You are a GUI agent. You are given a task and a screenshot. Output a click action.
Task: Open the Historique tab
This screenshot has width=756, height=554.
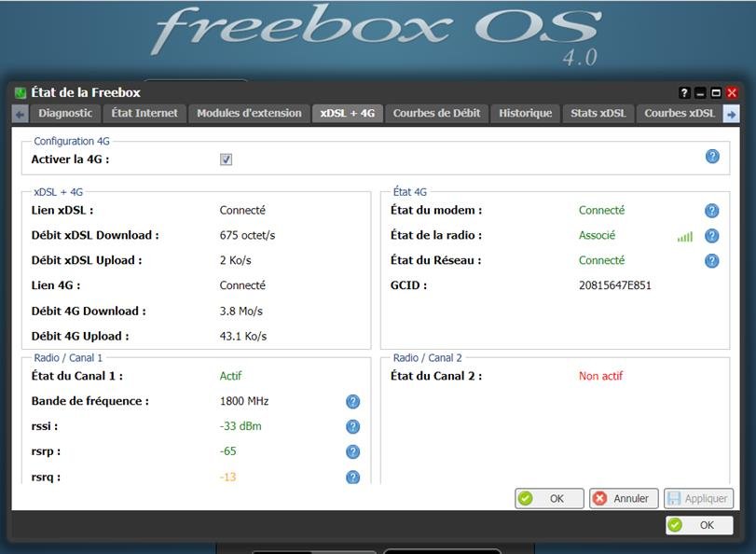(525, 114)
